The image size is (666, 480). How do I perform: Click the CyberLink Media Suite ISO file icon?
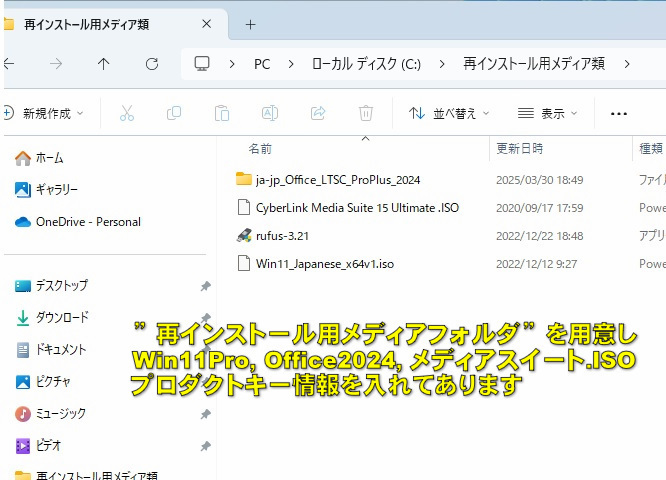click(x=244, y=207)
